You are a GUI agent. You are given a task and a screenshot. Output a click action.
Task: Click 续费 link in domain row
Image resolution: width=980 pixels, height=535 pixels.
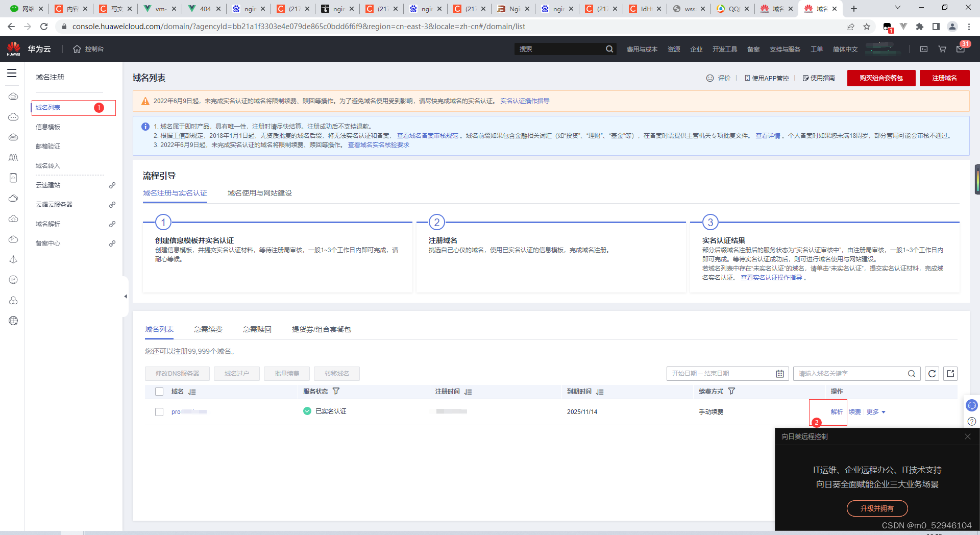point(855,412)
